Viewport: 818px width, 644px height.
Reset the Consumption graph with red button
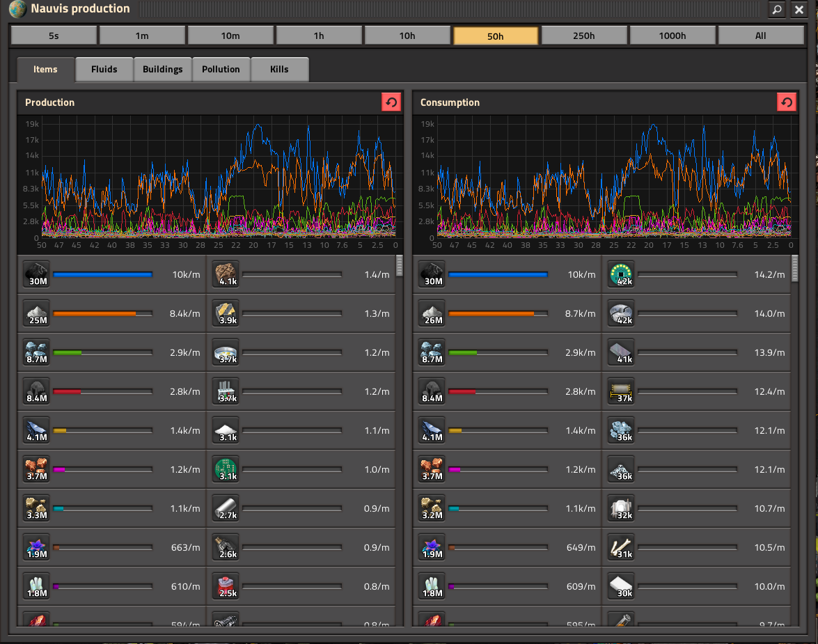[x=787, y=102]
